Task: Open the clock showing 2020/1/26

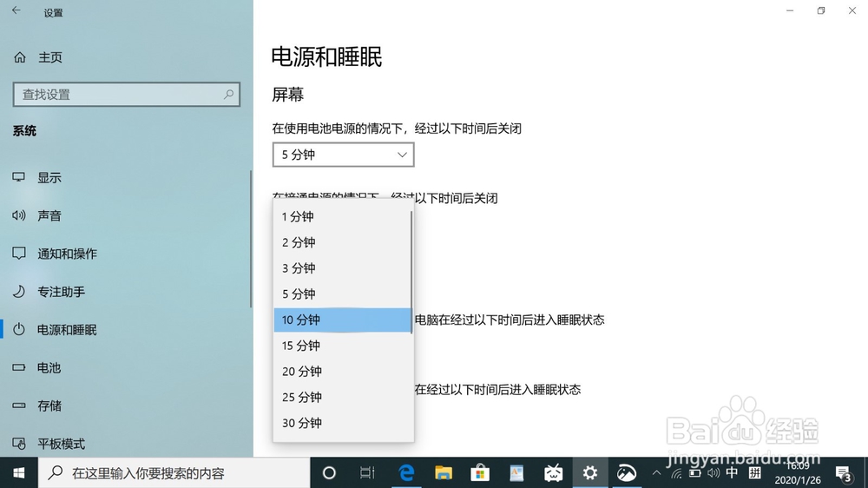Action: [x=798, y=473]
